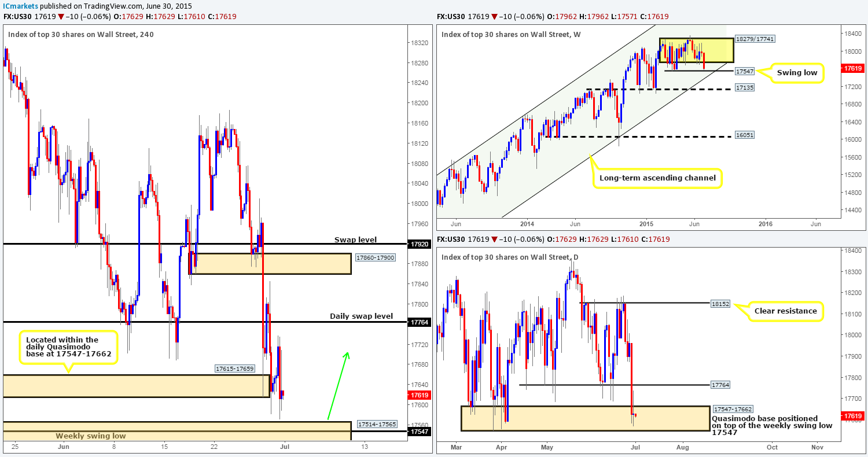
Task: Click the yellow consolidation box on the weekly chart
Action: 697,50
